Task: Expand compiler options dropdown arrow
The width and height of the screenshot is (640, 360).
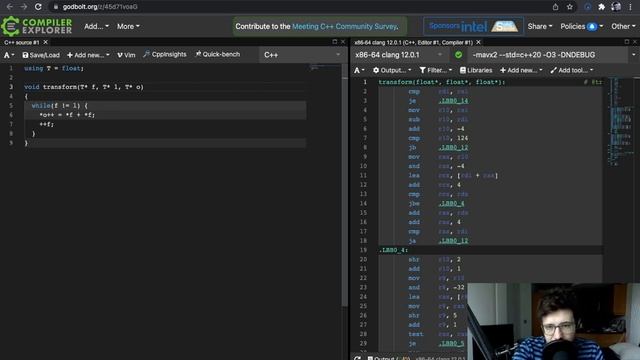Action: click(x=634, y=55)
